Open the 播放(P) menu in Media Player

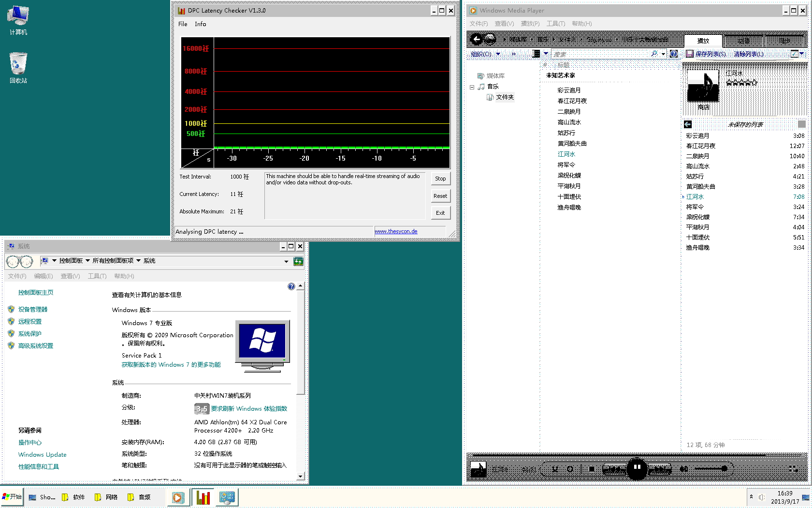530,24
